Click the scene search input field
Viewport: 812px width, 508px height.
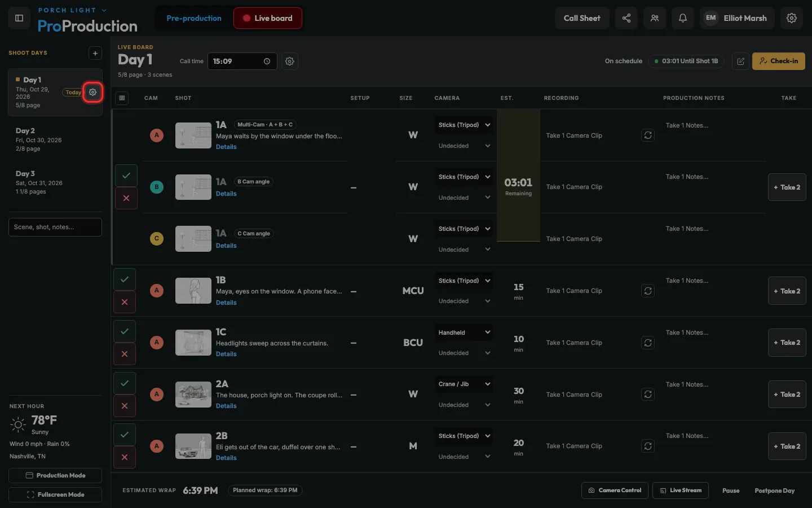(55, 227)
